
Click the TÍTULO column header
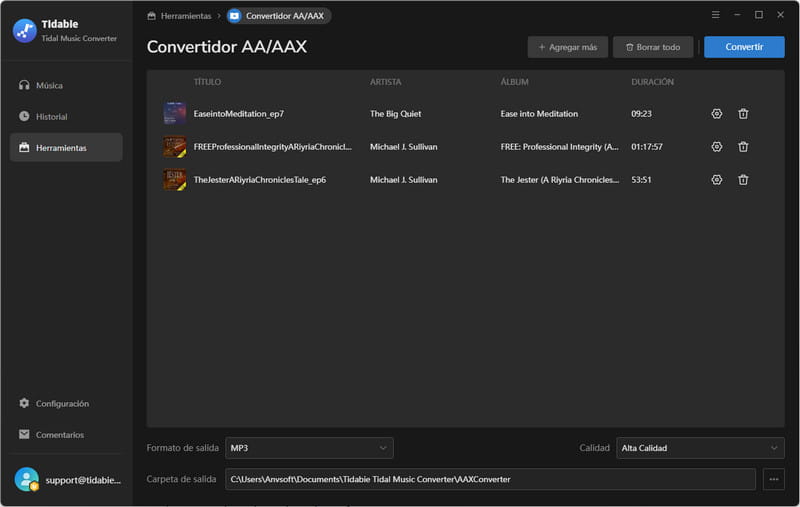(207, 82)
